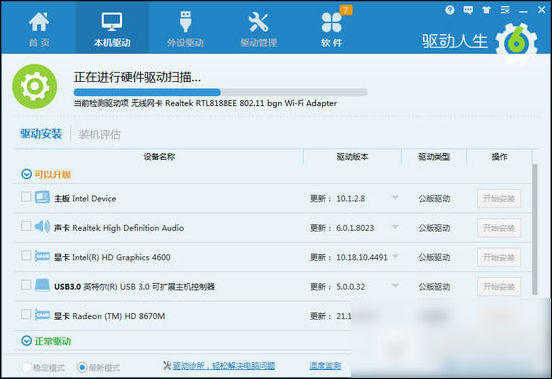Click the text 声卡 Realtek High Definition Audio
The width and height of the screenshot is (552, 379).
119,228
